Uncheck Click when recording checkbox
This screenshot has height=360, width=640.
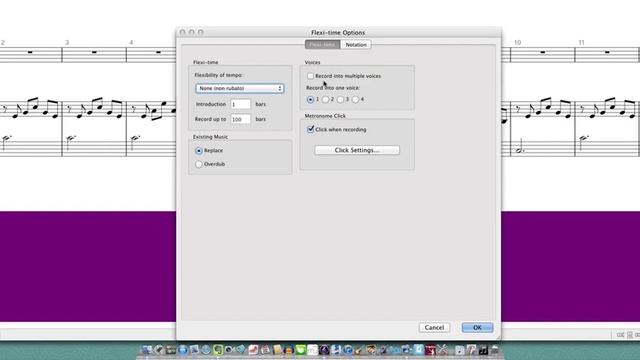click(x=310, y=129)
